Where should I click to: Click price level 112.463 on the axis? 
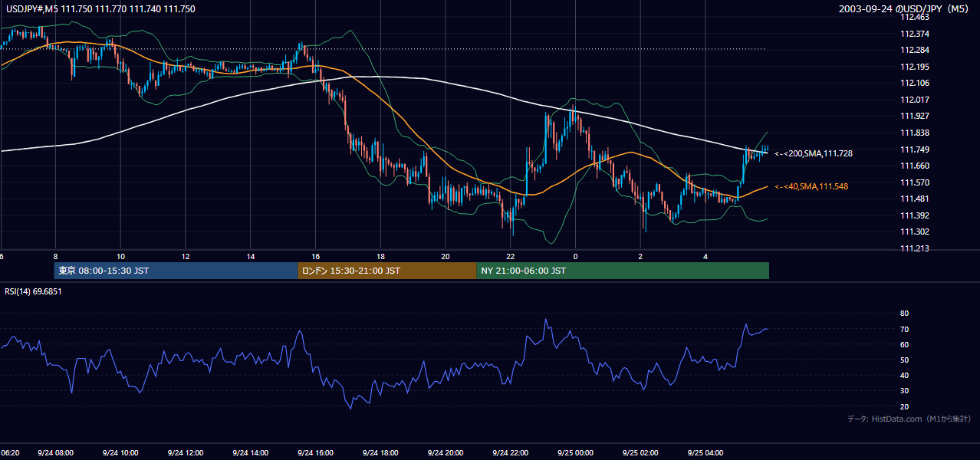pyautogui.click(x=915, y=18)
